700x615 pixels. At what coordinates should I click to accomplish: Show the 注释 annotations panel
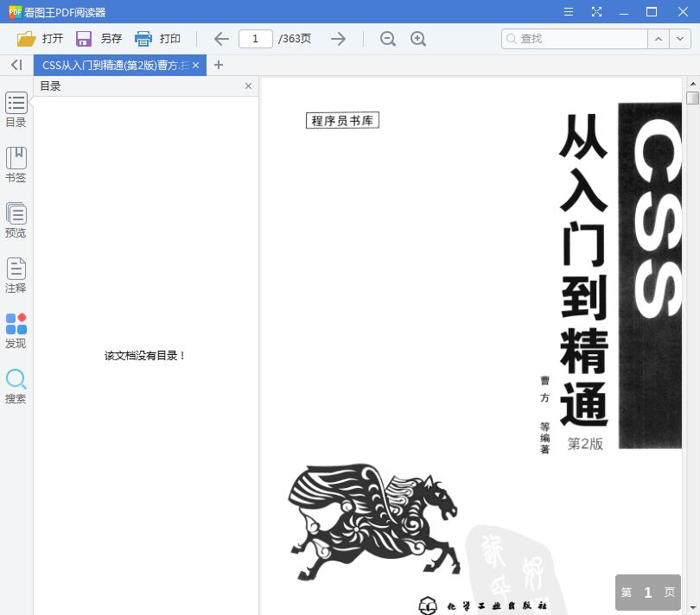coord(16,275)
